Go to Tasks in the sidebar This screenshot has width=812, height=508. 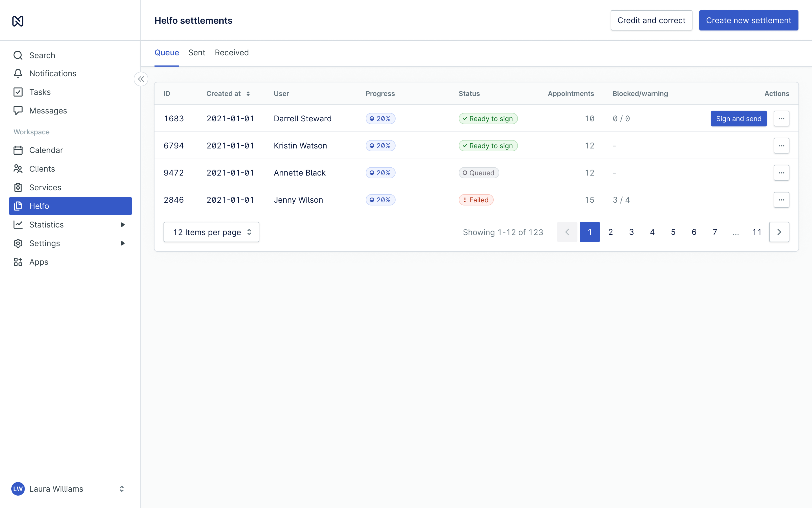[70, 92]
